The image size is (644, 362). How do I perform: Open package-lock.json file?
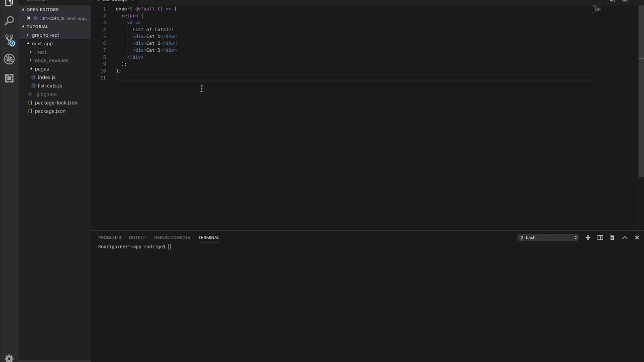(56, 103)
